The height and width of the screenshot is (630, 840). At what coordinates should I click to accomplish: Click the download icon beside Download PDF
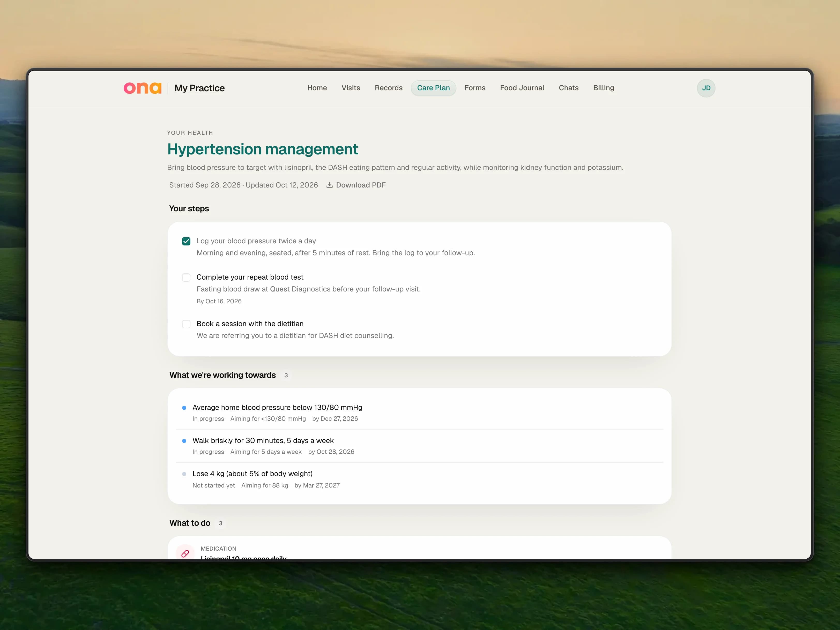coord(330,185)
